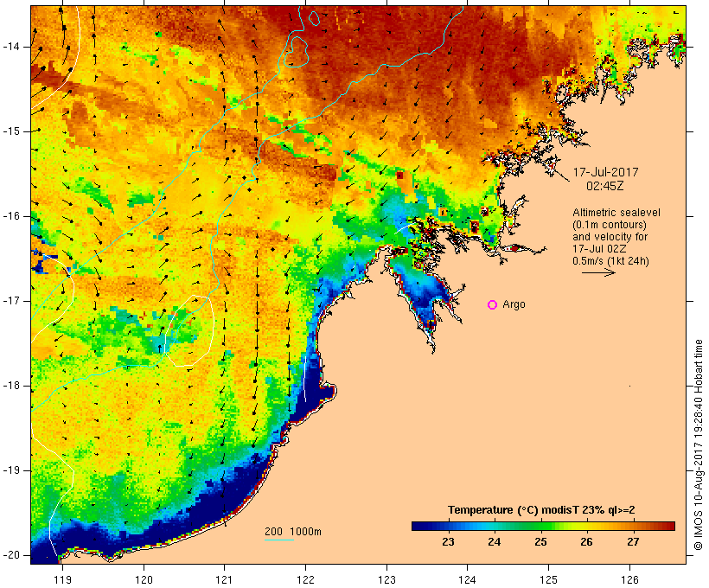Click the IMOS copyright timestamp text
The width and height of the screenshot is (709, 588).
click(x=699, y=445)
